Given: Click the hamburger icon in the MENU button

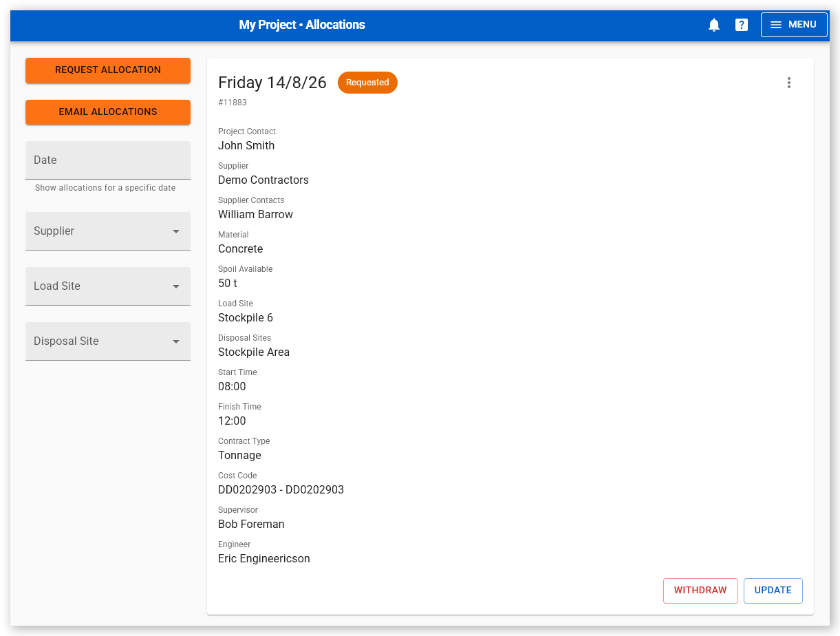Looking at the screenshot, I should 776,25.
